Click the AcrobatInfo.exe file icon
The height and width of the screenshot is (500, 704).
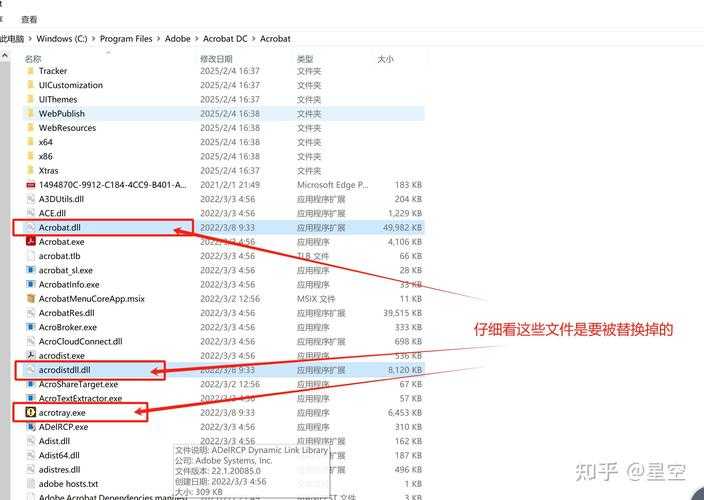[x=30, y=285]
